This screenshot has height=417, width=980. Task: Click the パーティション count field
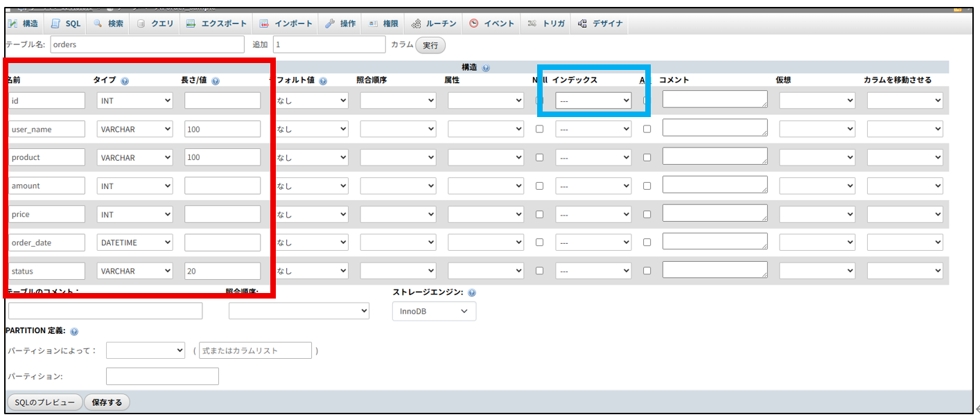(162, 376)
